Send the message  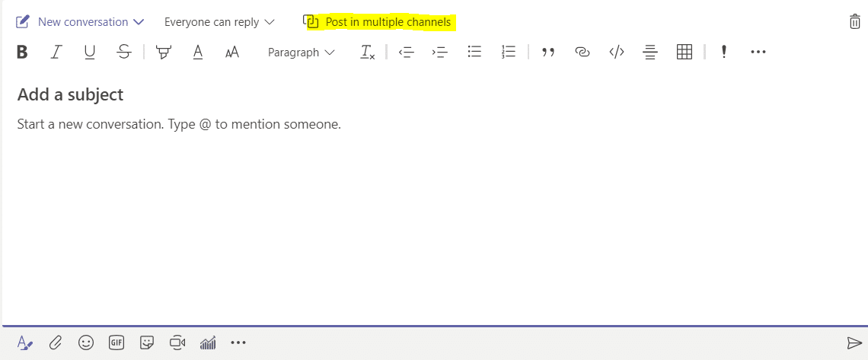[854, 343]
